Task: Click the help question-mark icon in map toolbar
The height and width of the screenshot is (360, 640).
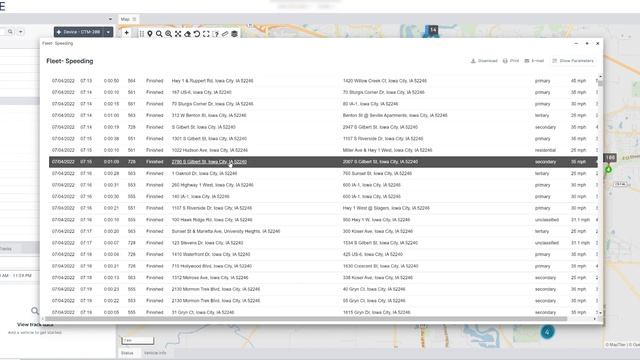Action: click(x=216, y=34)
